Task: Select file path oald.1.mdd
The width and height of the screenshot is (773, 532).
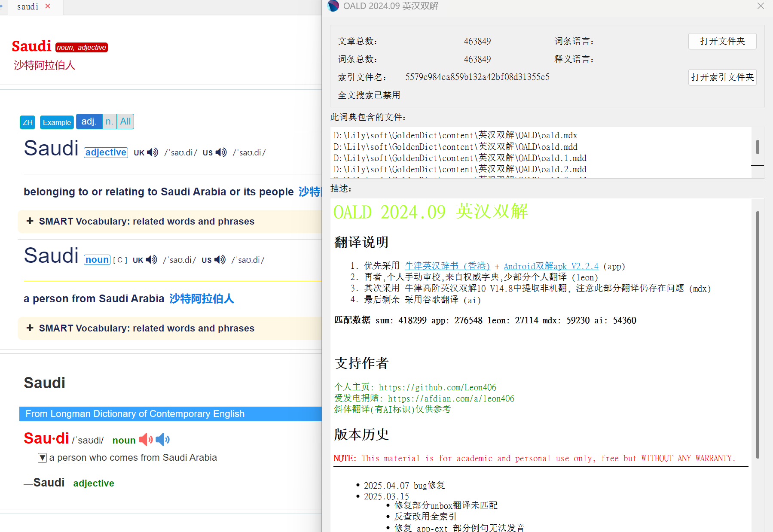Action: click(460, 158)
